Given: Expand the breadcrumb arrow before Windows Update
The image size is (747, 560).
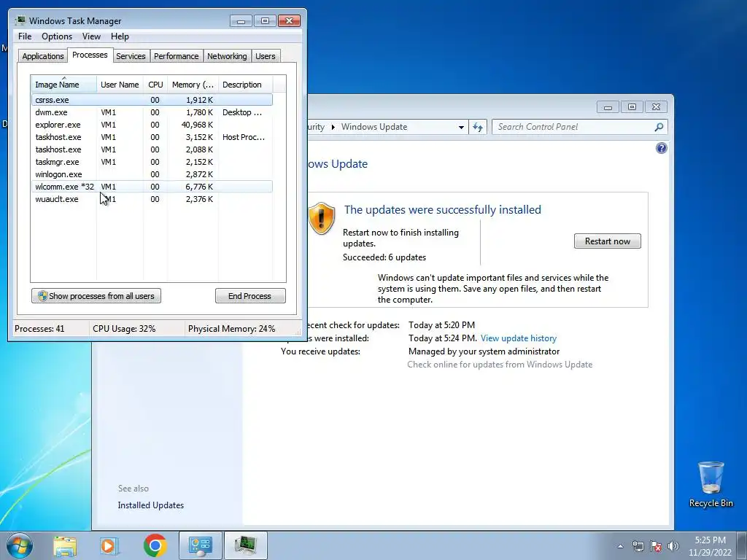Looking at the screenshot, I should tap(333, 127).
